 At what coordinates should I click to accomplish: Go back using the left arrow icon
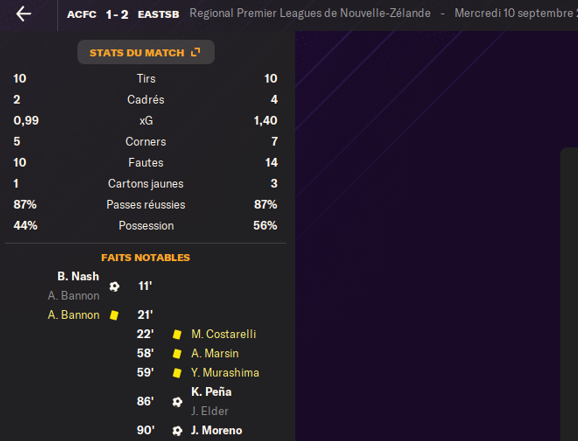(24, 14)
